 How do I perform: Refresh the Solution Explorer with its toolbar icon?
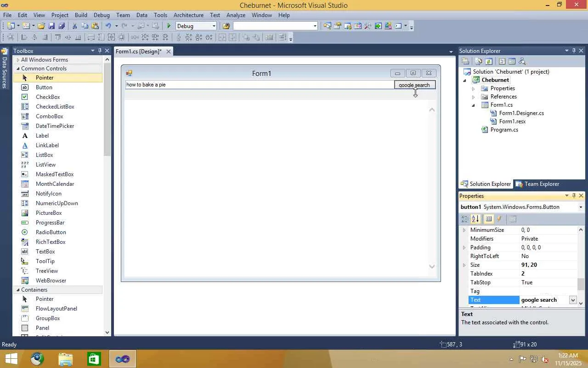click(x=489, y=61)
